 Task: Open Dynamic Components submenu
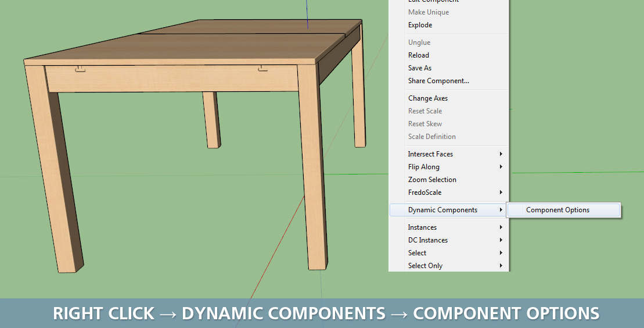pyautogui.click(x=448, y=210)
